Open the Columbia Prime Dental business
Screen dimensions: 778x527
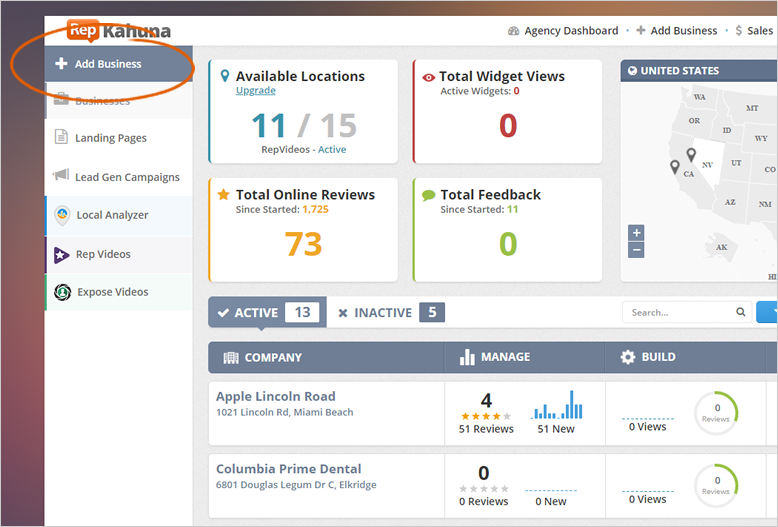pos(288,469)
